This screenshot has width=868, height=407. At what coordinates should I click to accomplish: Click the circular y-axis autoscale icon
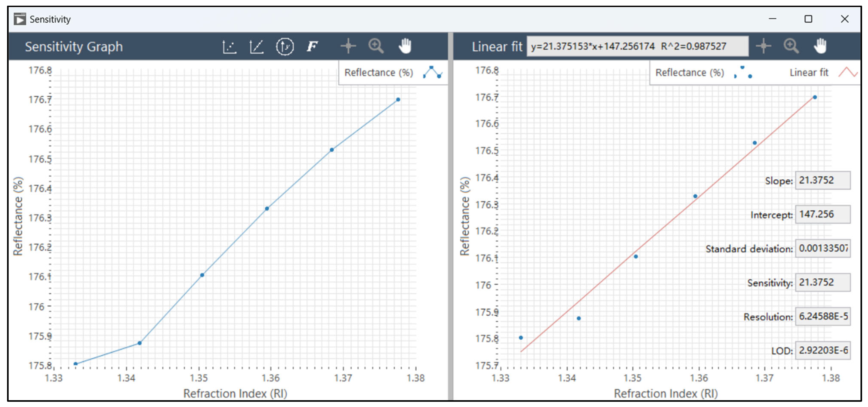pyautogui.click(x=285, y=46)
